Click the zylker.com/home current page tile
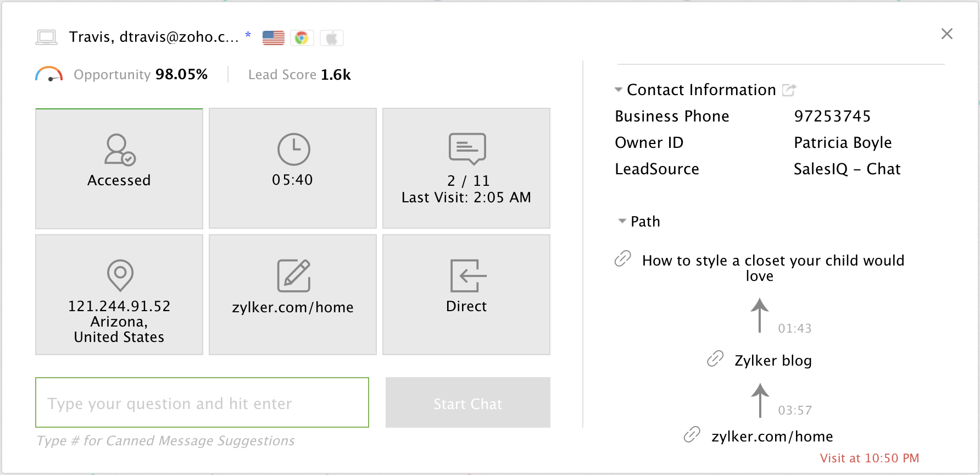Image resolution: width=980 pixels, height=475 pixels. 293,295
